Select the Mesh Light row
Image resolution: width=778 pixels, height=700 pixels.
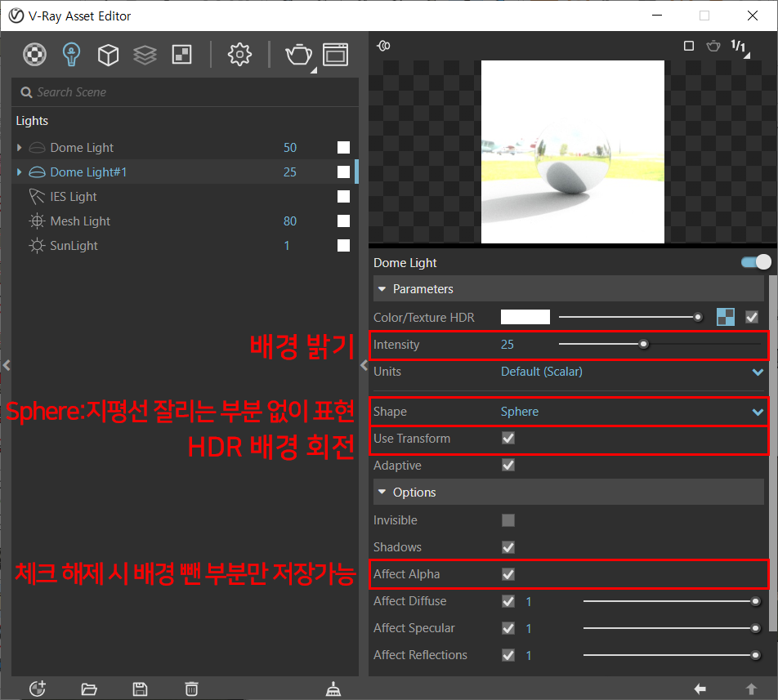click(x=185, y=221)
